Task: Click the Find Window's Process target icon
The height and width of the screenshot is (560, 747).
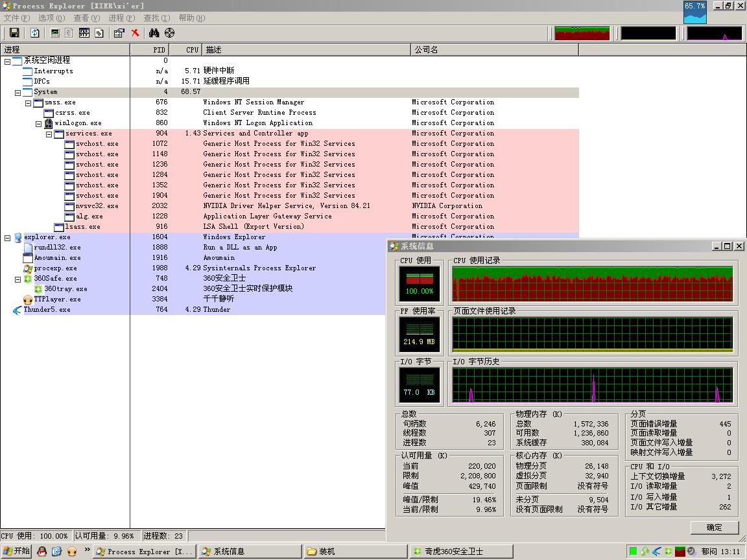Action: (170, 33)
